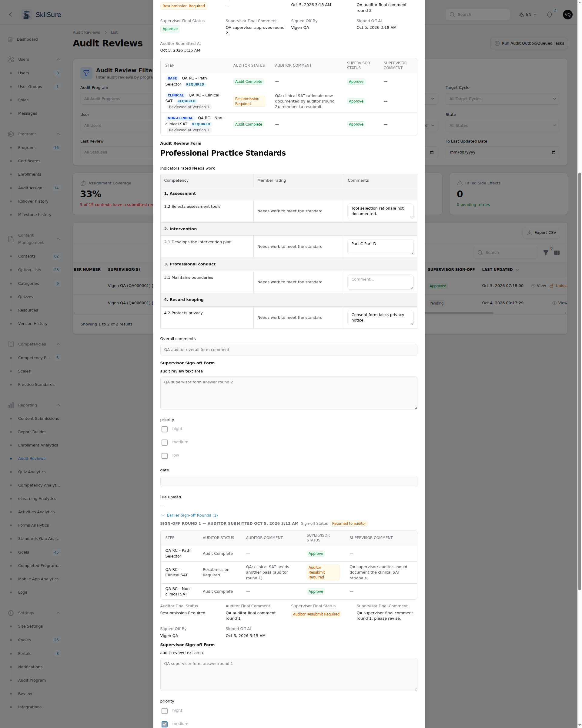
Task: Open the table filter funnel icon
Action: click(546, 253)
